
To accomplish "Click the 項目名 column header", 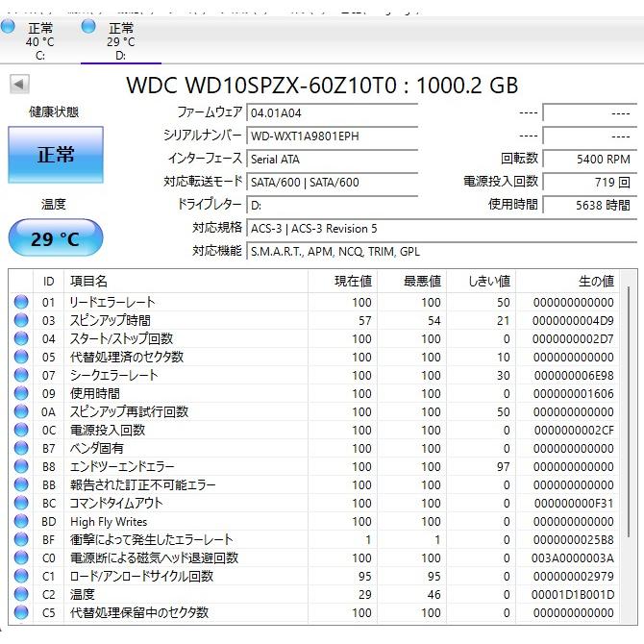I will (186, 282).
